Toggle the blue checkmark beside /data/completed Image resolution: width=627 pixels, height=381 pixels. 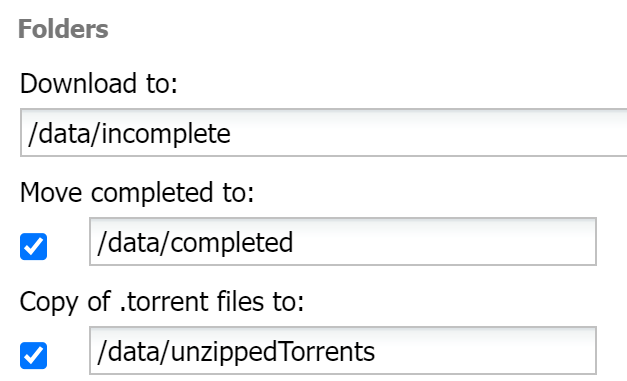(34, 246)
